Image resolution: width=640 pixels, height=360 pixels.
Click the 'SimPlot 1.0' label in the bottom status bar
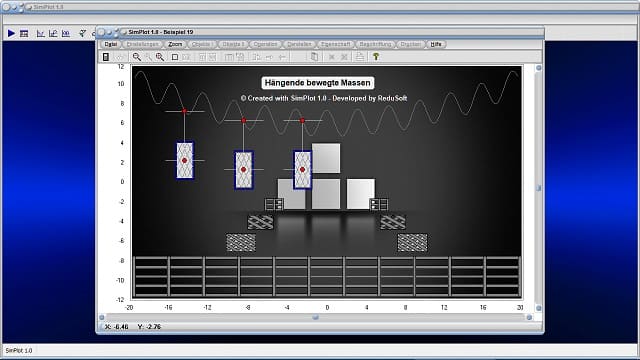coord(19,351)
